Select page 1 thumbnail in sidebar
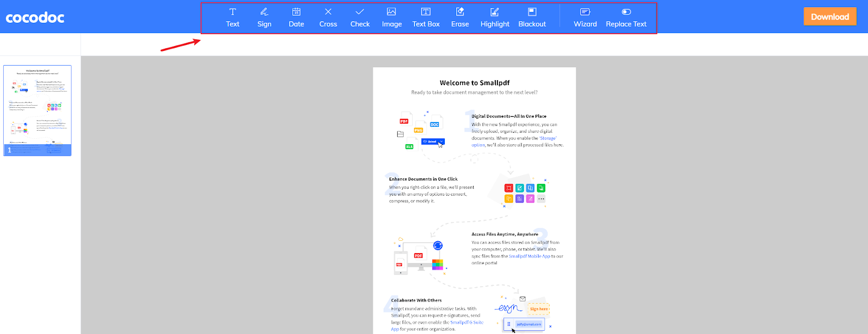Screen dimensions: 868x334 37,111
